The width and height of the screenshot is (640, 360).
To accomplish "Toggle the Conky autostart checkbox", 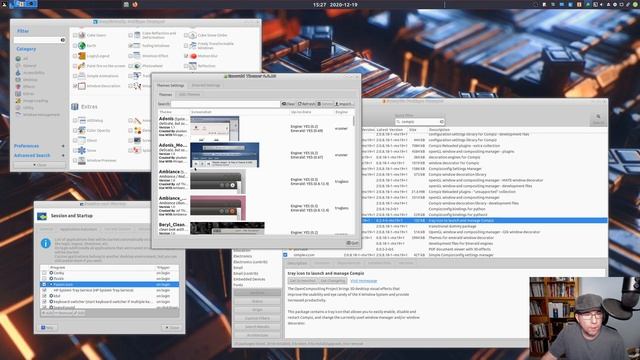I will coord(44,273).
